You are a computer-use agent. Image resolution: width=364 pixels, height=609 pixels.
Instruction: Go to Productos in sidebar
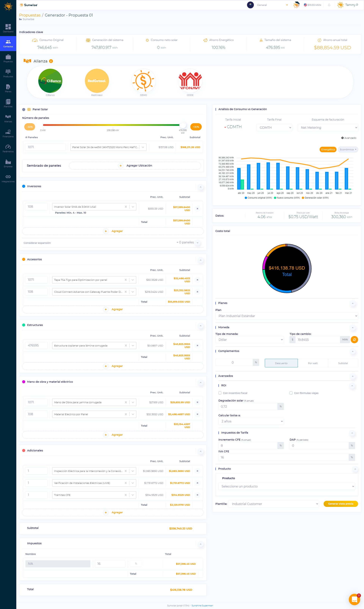point(8,73)
